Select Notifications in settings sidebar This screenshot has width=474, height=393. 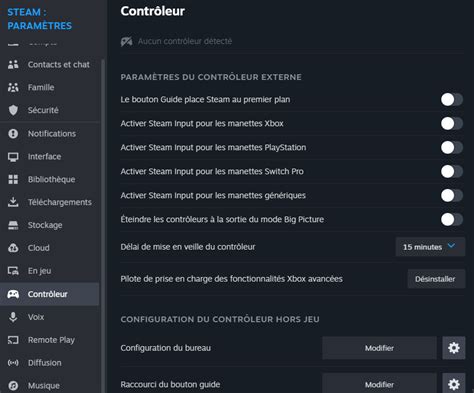50,134
